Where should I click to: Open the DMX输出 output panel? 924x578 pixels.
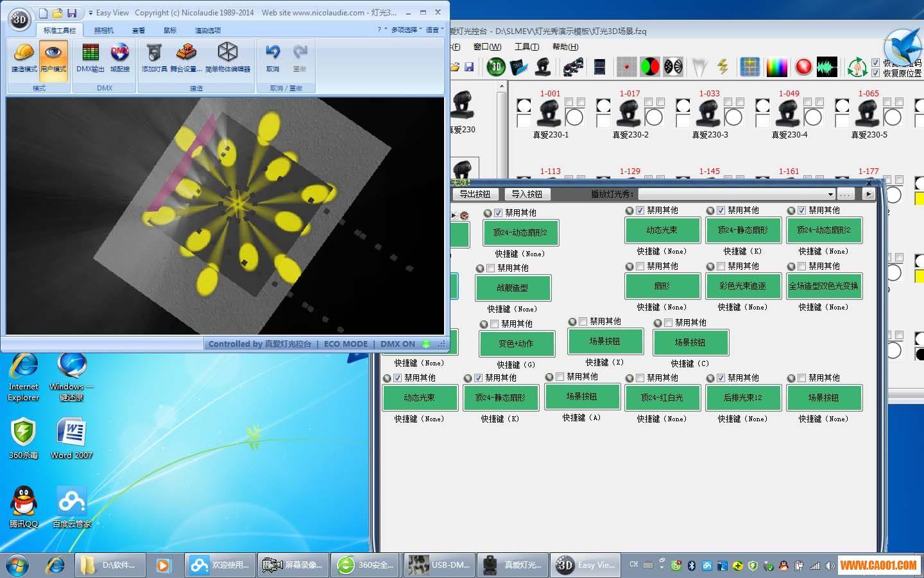(90, 58)
